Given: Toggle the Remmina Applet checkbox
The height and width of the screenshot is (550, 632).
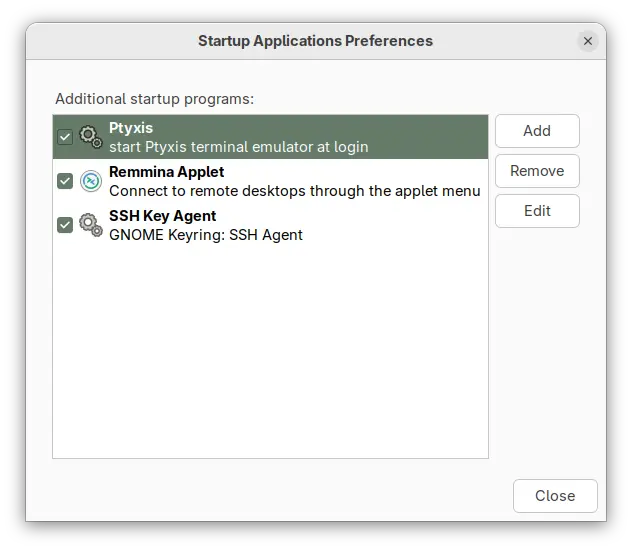Looking at the screenshot, I should (65, 181).
